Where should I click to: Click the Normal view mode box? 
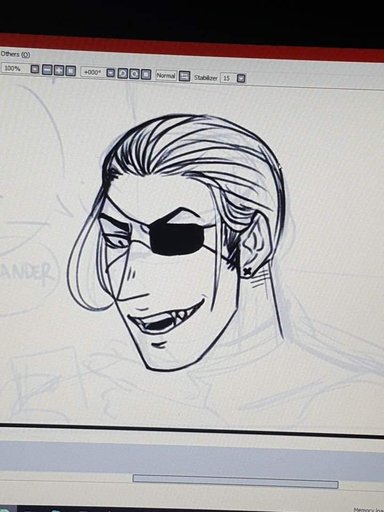tap(166, 75)
